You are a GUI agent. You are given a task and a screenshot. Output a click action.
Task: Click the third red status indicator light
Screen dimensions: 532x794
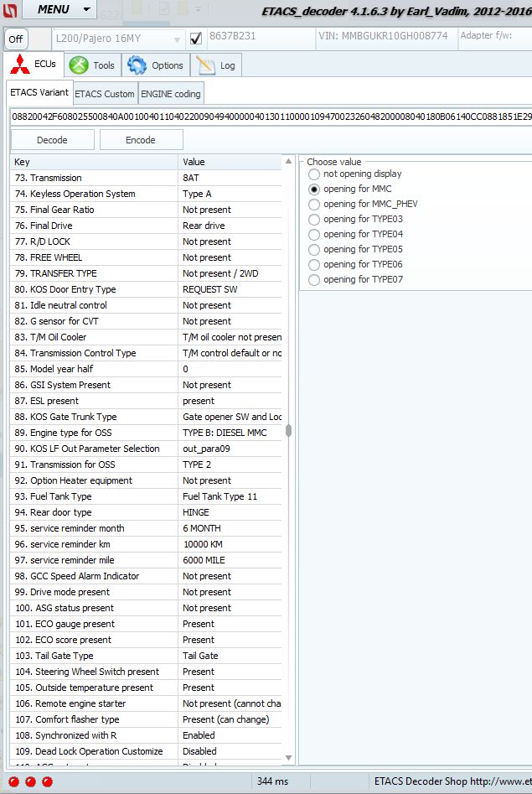47,781
